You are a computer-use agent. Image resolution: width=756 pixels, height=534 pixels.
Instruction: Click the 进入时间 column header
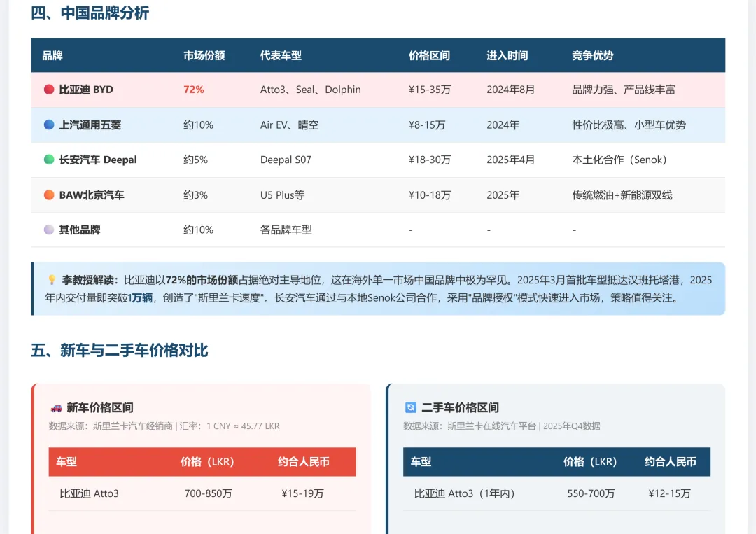point(507,56)
